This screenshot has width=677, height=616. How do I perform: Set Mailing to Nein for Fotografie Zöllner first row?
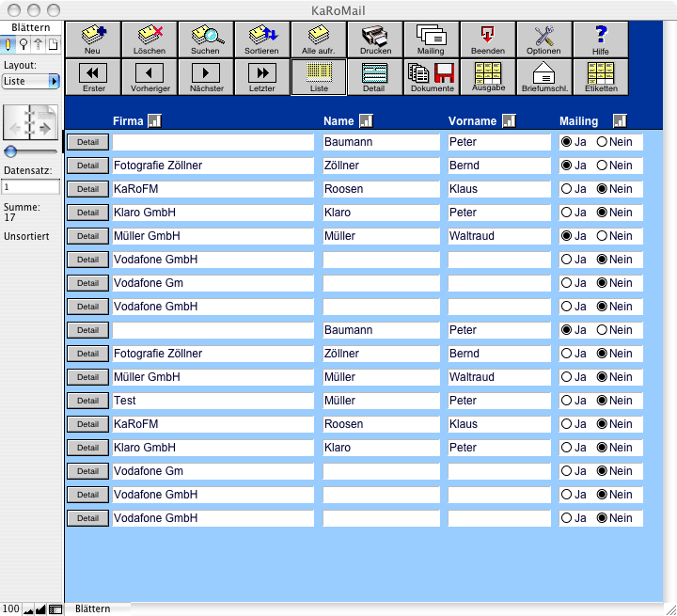[602, 166]
